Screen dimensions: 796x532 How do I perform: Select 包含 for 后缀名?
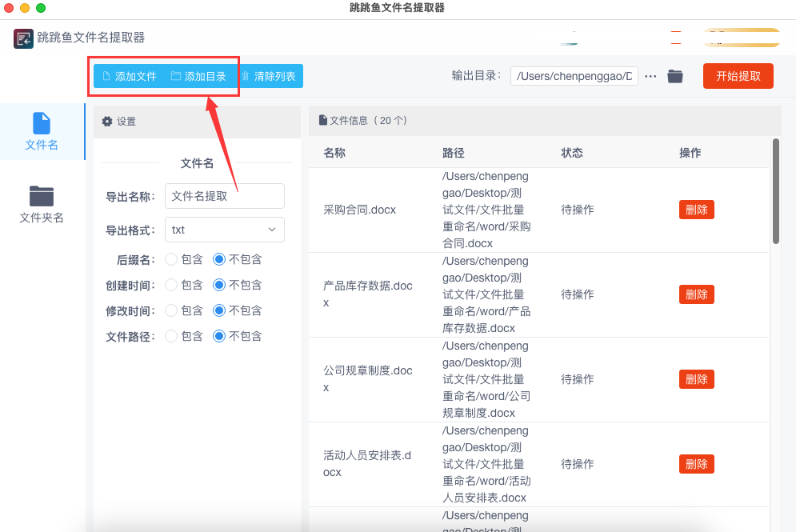pos(171,259)
